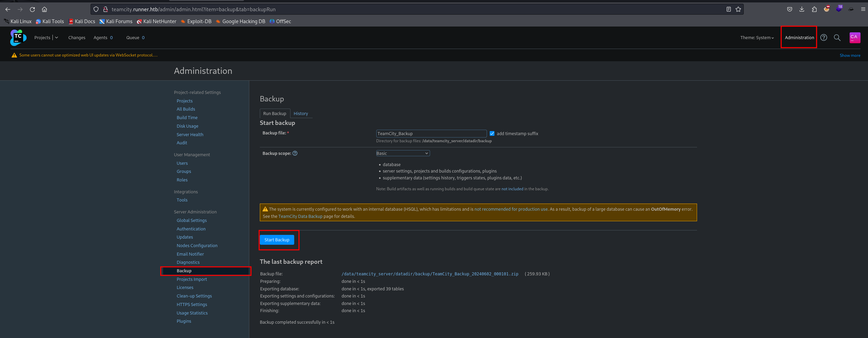The image size is (868, 338).
Task: Select the Run Backup tab
Action: (x=274, y=114)
